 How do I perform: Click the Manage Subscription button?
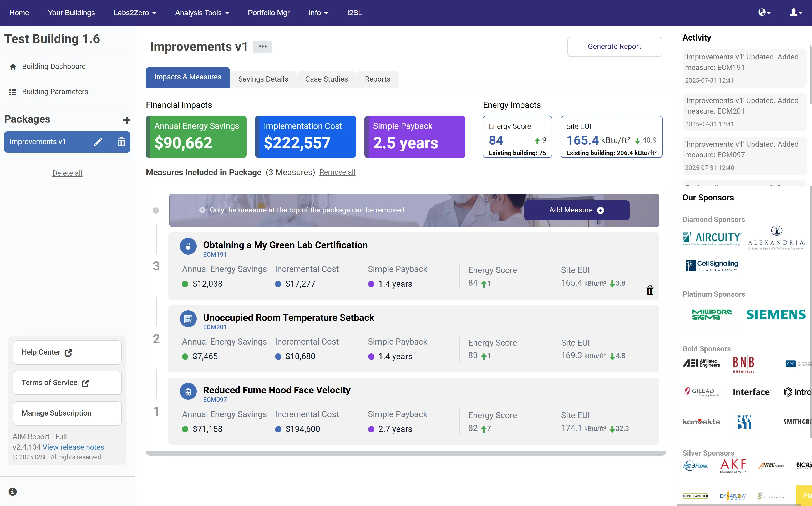click(x=67, y=413)
